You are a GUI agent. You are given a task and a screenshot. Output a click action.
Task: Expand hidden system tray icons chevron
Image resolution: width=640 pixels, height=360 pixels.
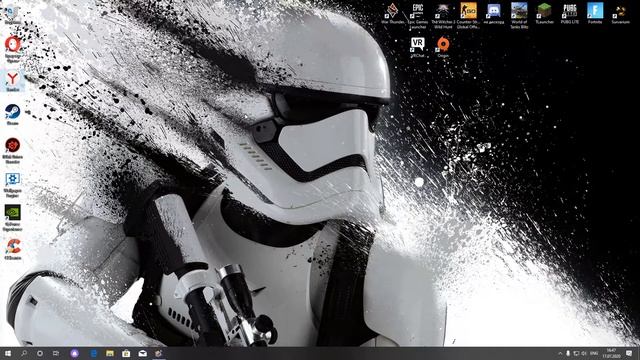(x=560, y=353)
